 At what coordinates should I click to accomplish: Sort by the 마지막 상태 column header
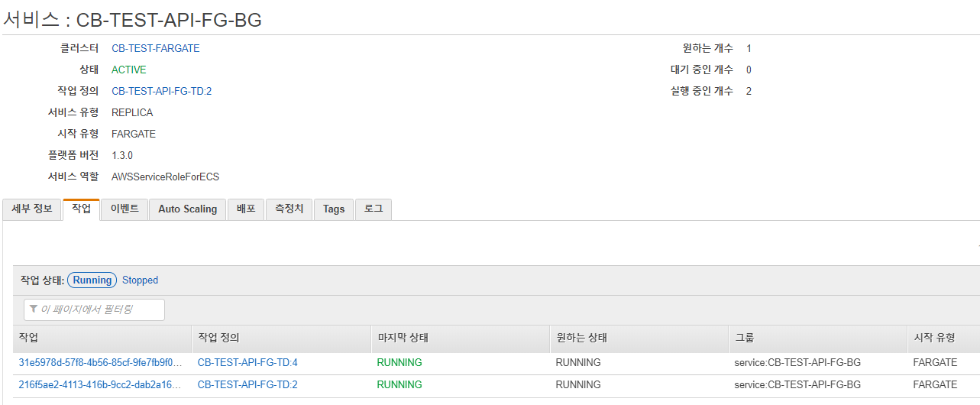(460, 337)
